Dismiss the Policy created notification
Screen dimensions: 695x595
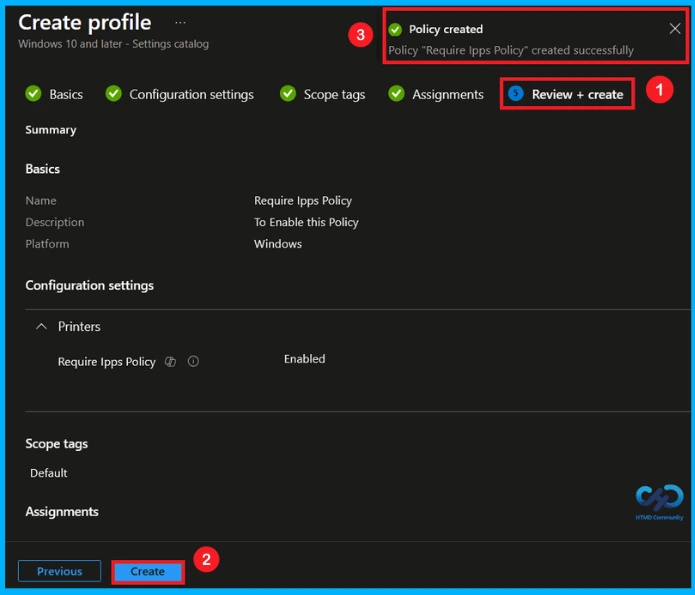pyautogui.click(x=675, y=29)
